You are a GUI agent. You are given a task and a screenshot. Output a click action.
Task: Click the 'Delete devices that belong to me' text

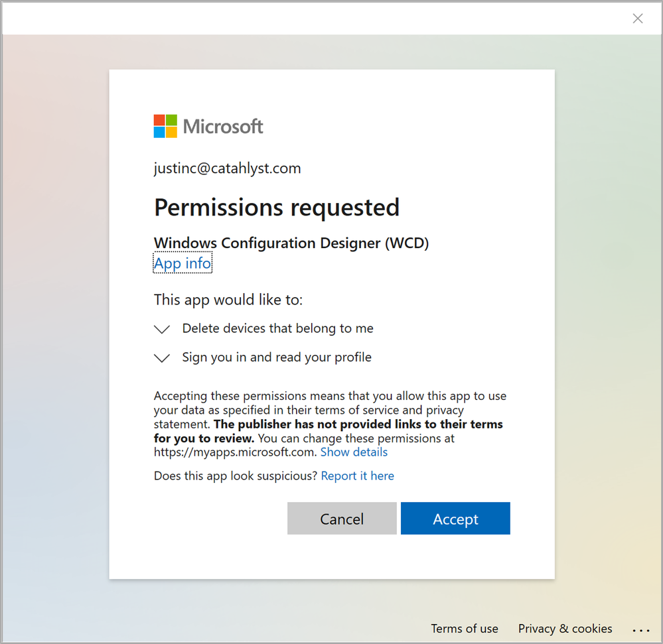pos(277,328)
